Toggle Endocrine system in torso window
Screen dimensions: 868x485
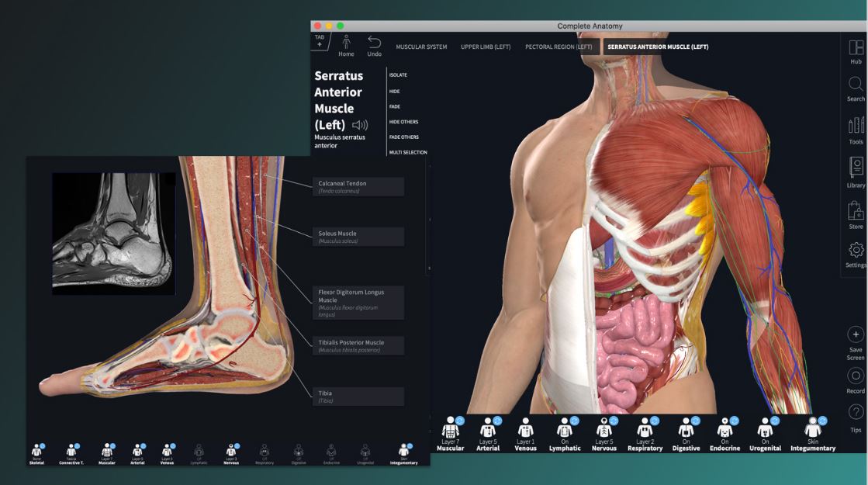[x=724, y=434]
